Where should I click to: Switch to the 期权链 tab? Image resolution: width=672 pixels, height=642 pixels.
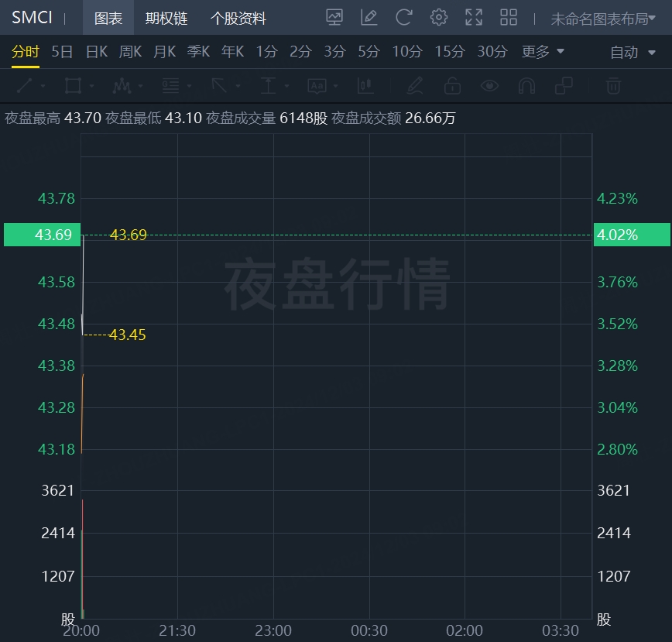pos(166,19)
